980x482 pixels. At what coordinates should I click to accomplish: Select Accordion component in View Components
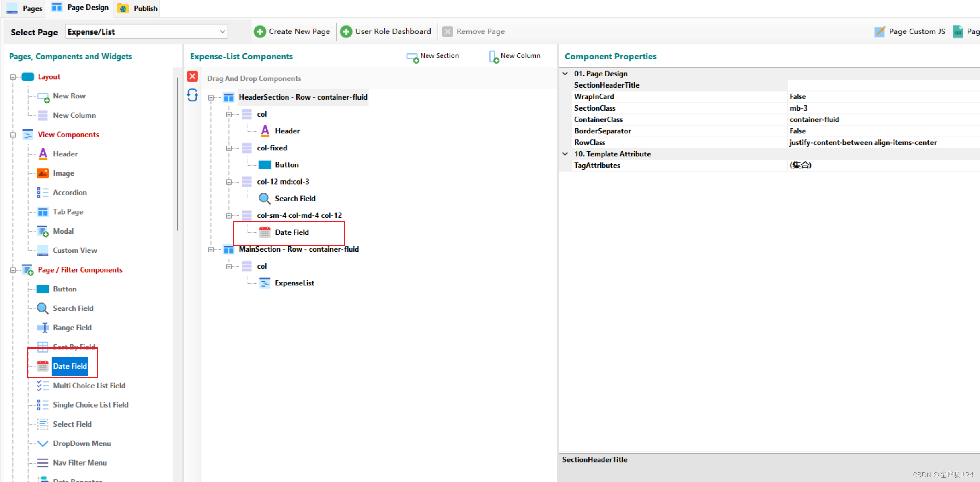point(70,193)
